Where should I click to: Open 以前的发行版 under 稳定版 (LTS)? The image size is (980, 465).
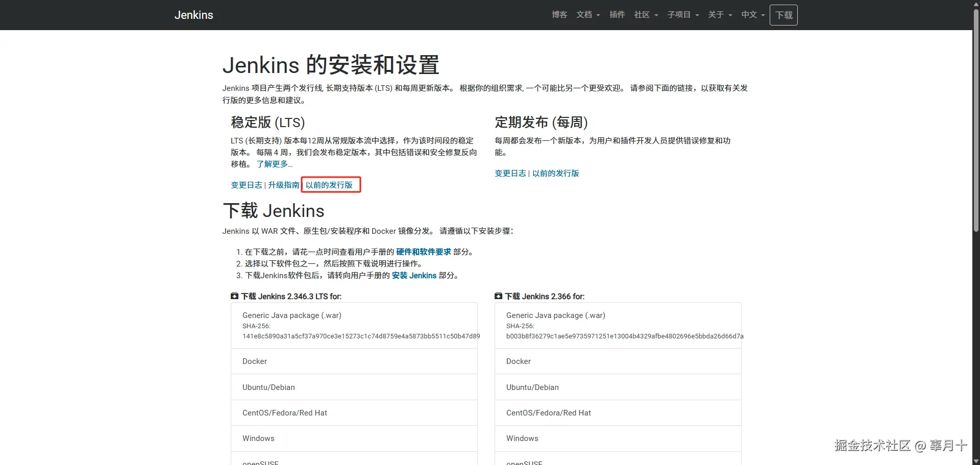point(329,185)
